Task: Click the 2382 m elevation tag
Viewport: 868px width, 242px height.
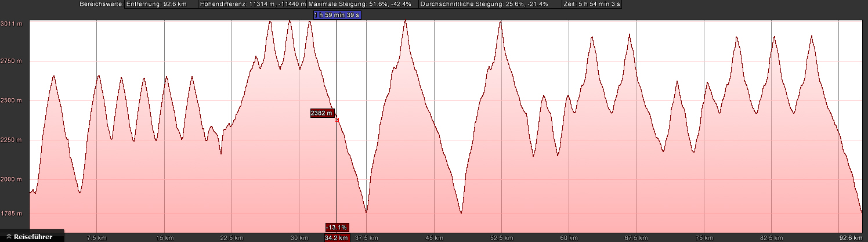Action: tap(322, 114)
